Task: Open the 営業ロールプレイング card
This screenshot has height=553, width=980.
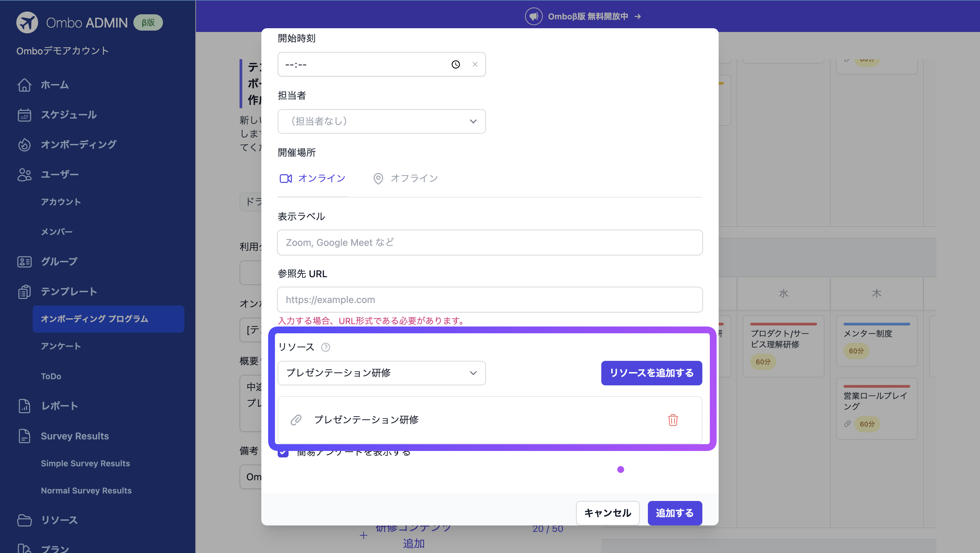Action: click(877, 408)
